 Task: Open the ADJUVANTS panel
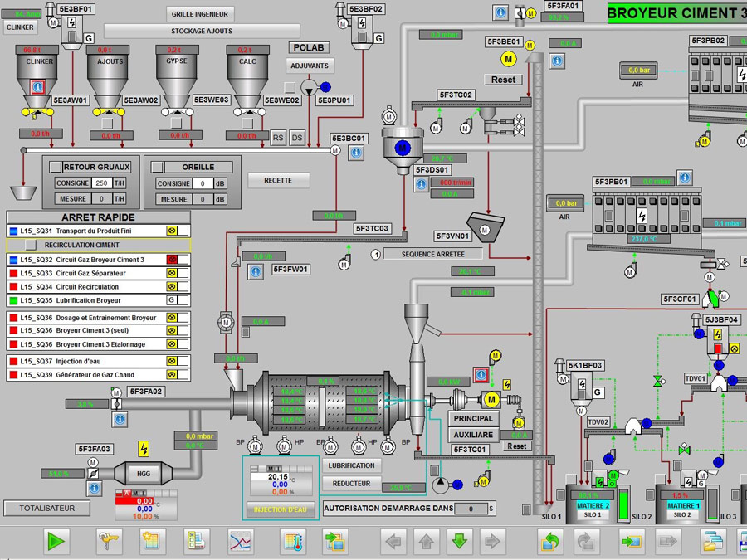[310, 66]
